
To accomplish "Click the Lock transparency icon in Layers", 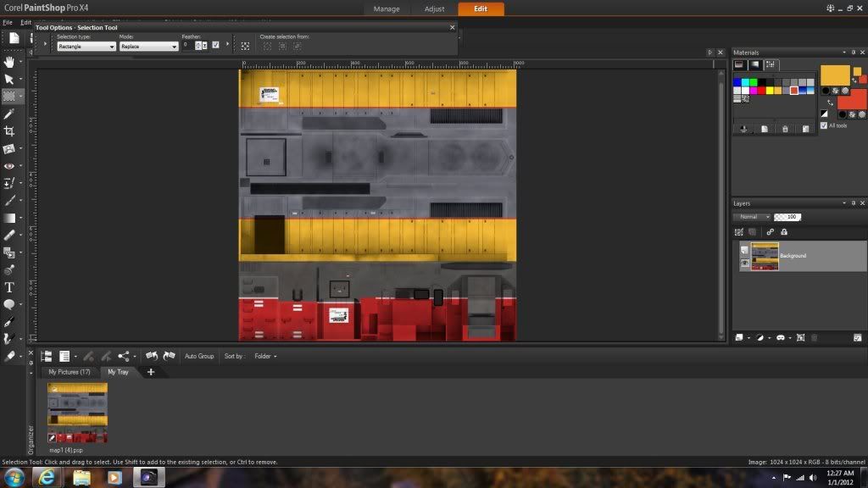I will tap(784, 231).
